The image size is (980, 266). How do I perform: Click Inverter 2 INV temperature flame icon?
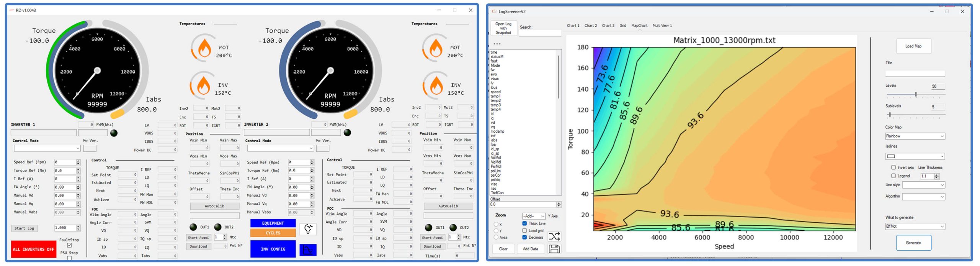[x=436, y=86]
